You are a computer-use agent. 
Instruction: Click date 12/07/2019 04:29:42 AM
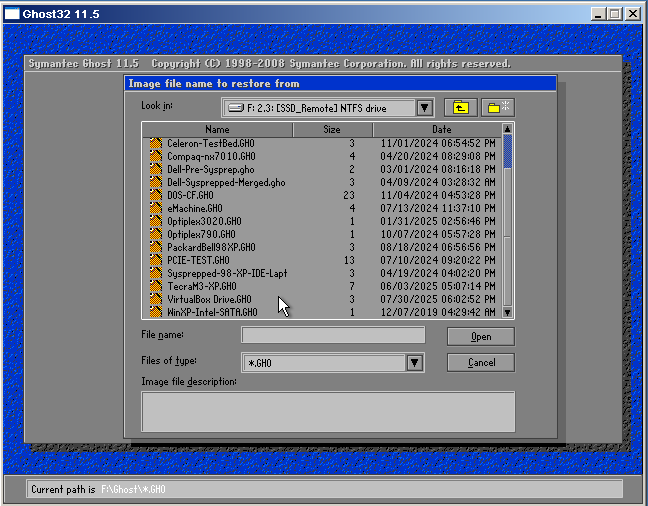tap(438, 312)
